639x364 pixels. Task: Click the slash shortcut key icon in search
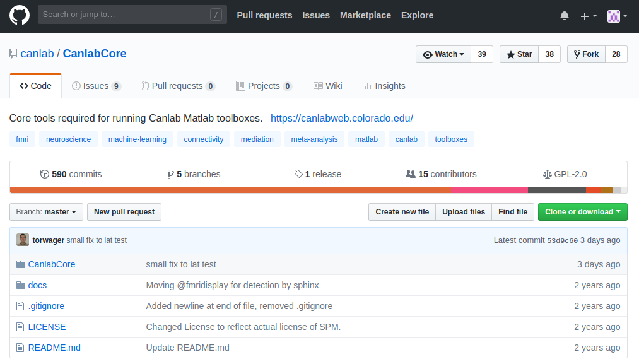216,15
